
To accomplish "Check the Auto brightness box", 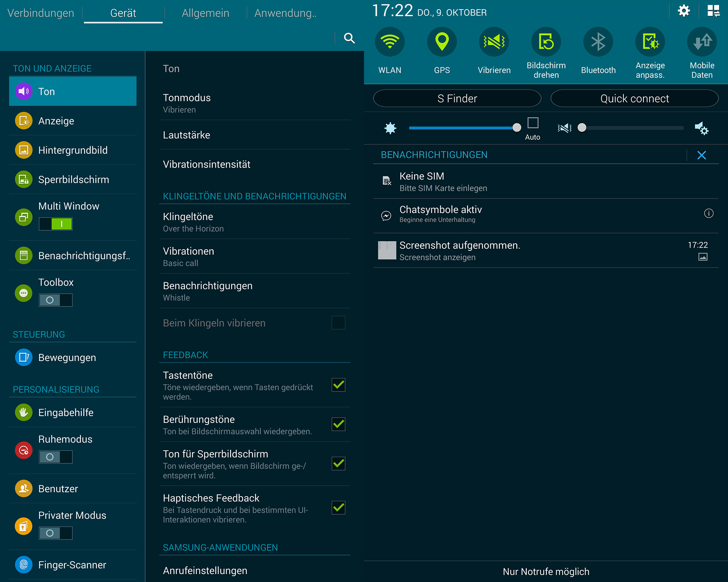I will click(x=533, y=123).
